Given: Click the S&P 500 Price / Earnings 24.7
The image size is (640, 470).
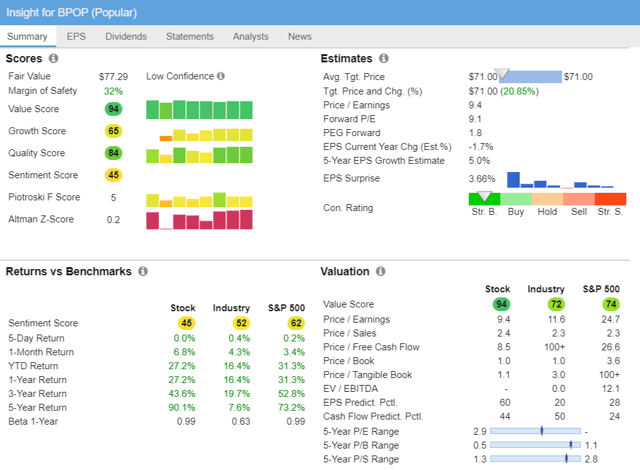Looking at the screenshot, I should tap(611, 319).
